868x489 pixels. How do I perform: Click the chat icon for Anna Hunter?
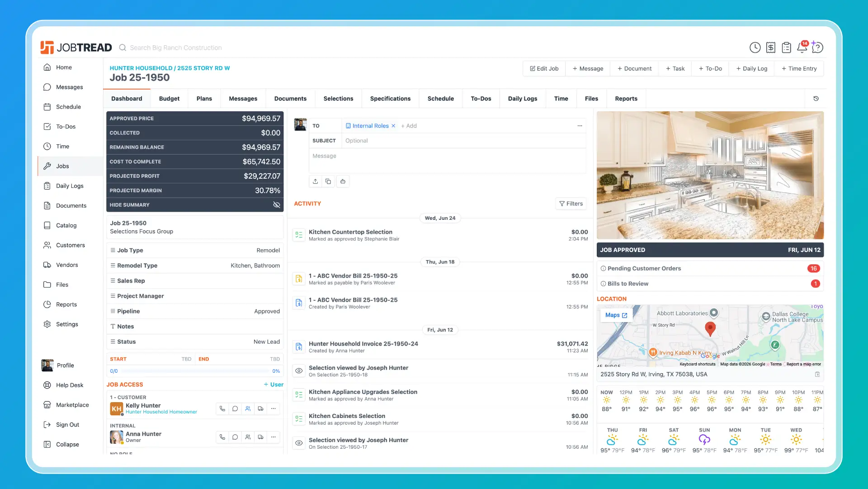(235, 437)
